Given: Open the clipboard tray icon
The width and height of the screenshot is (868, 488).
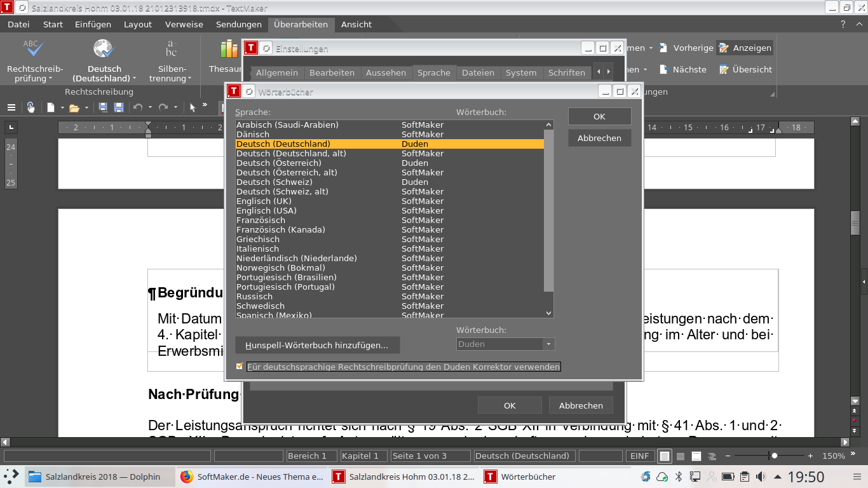Looking at the screenshot, I should [744, 477].
